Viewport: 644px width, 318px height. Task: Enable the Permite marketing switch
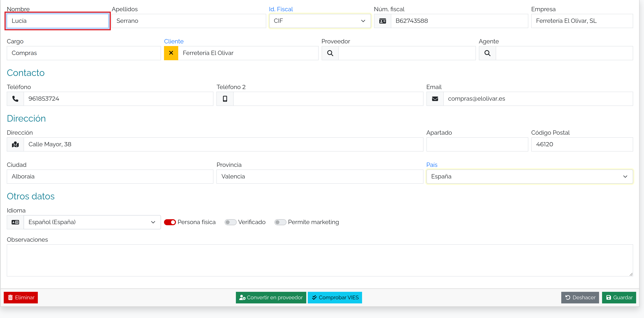click(x=280, y=222)
